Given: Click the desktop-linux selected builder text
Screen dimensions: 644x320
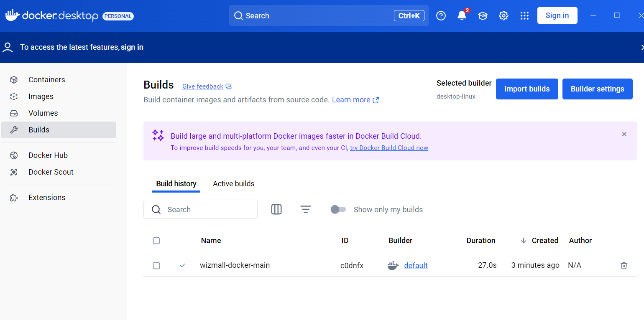Looking at the screenshot, I should tap(456, 97).
